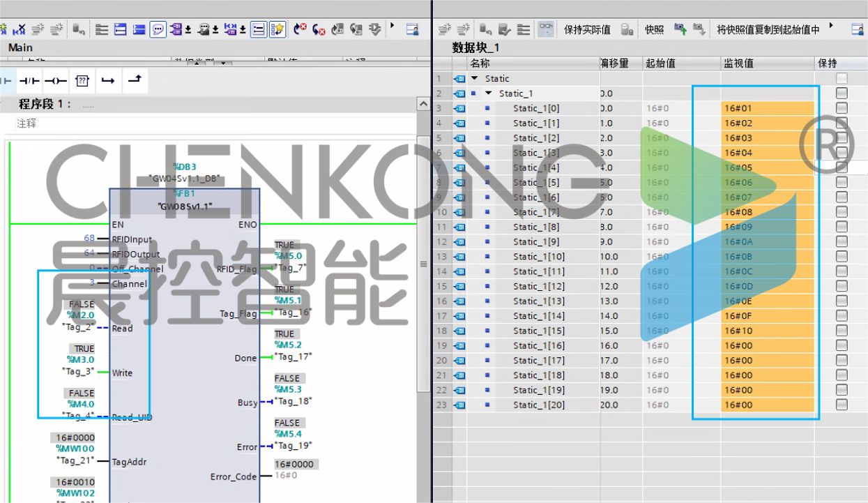Collapse the Static tree node
Image resolution: width=868 pixels, height=503 pixels.
tap(475, 79)
